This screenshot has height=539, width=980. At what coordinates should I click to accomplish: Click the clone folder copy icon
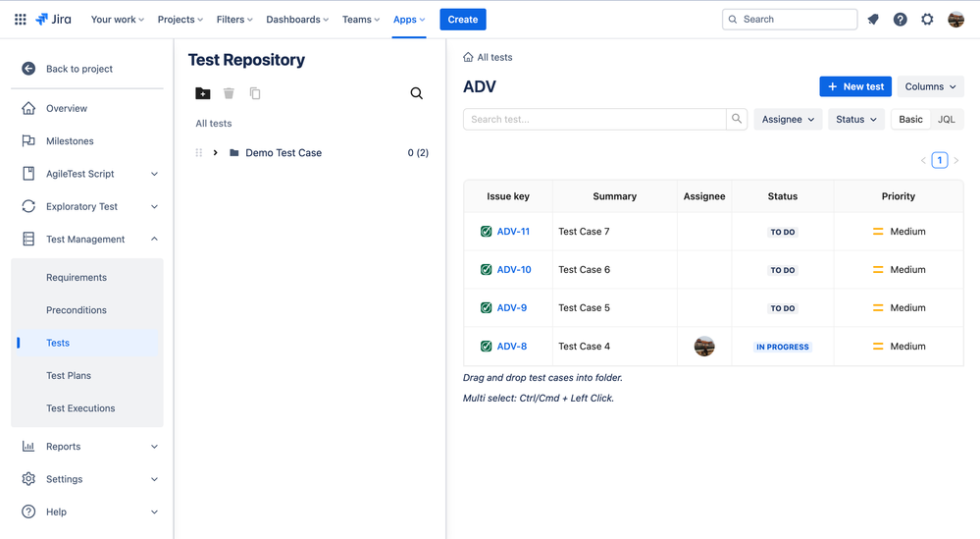tap(255, 93)
